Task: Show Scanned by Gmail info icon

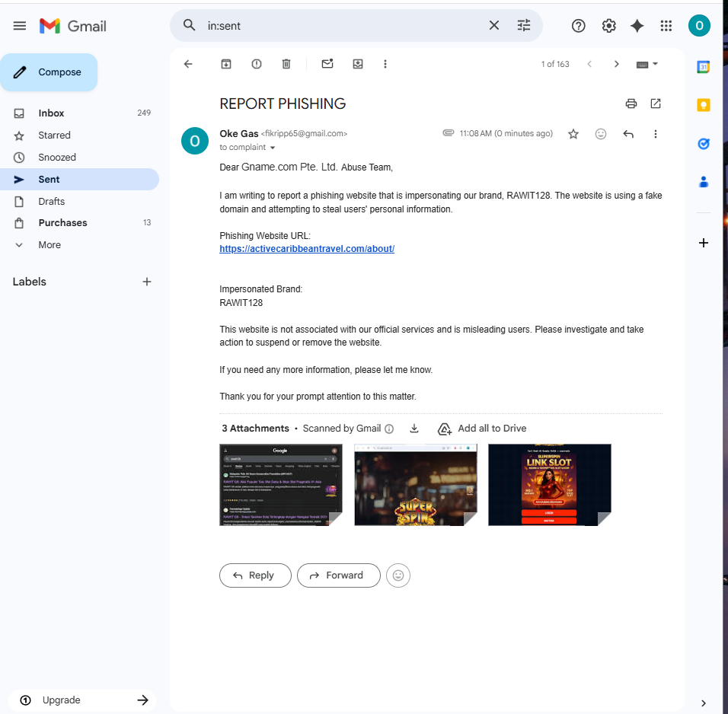Action: (x=390, y=429)
